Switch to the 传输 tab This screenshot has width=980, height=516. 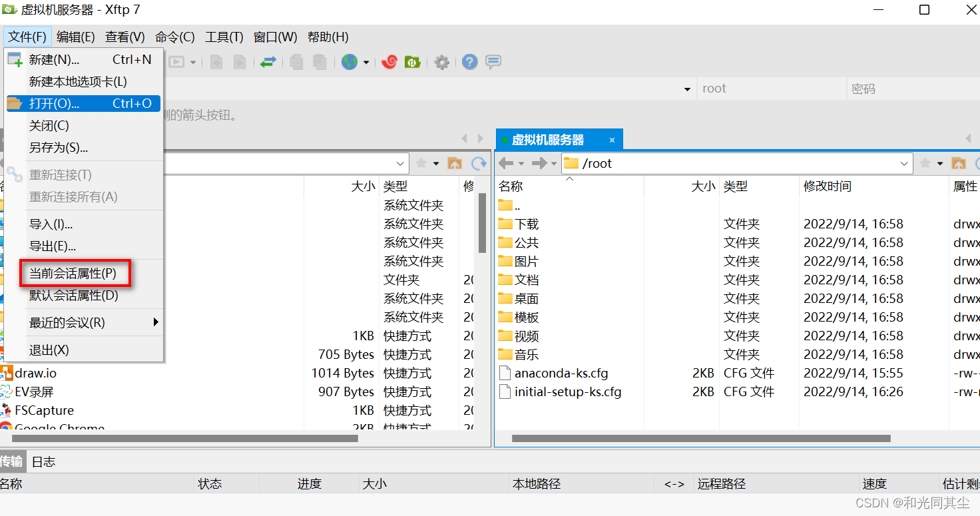click(x=11, y=461)
